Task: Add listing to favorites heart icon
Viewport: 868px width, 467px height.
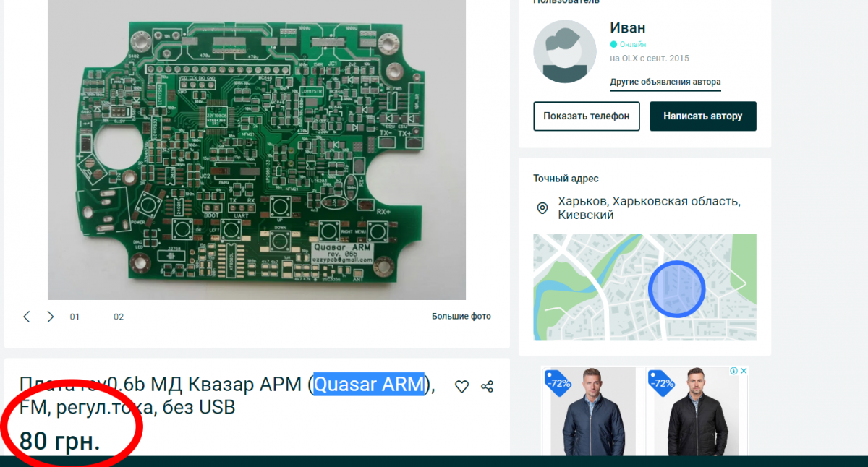Action: (461, 387)
